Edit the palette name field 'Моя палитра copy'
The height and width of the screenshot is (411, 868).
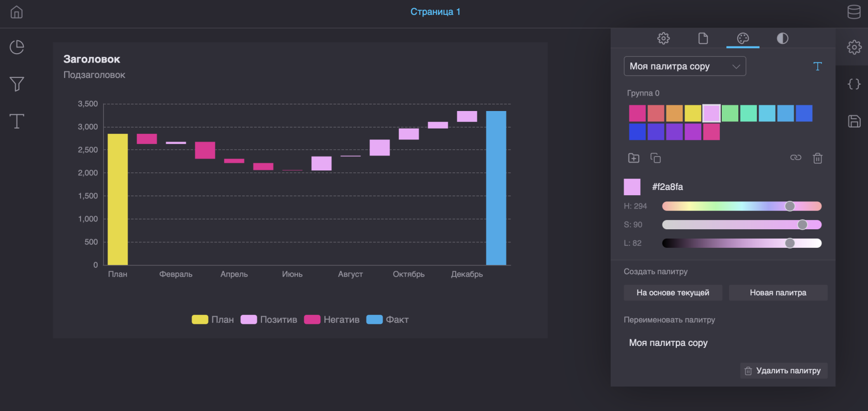[x=725, y=343]
